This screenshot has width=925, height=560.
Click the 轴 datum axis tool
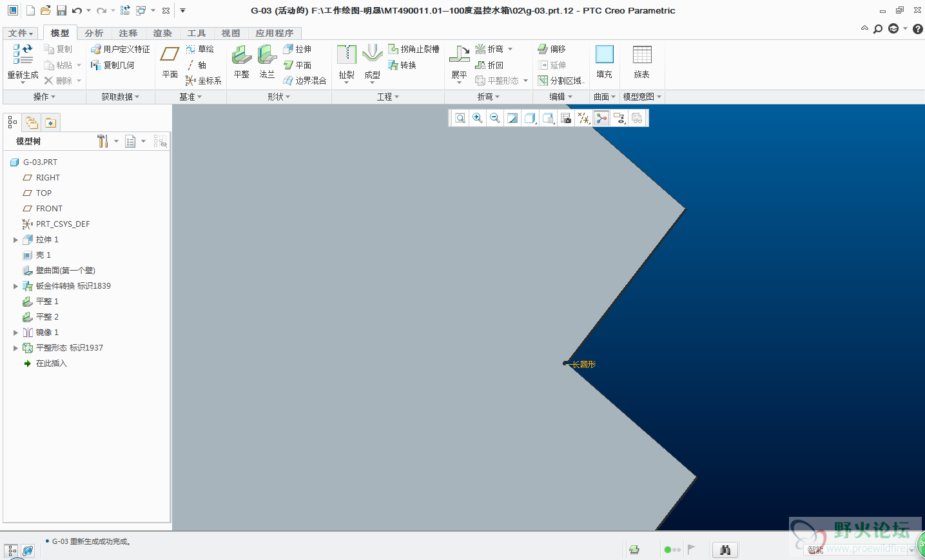click(196, 65)
